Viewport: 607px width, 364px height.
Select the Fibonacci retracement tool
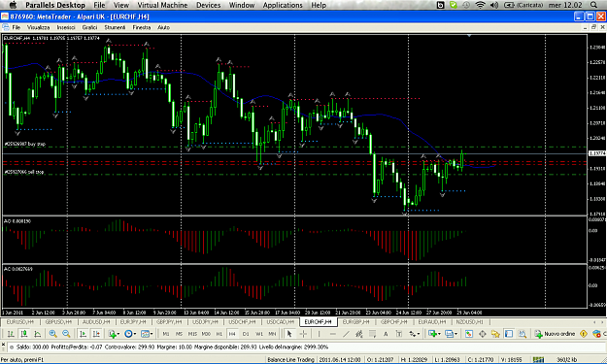pyautogui.click(x=372, y=334)
